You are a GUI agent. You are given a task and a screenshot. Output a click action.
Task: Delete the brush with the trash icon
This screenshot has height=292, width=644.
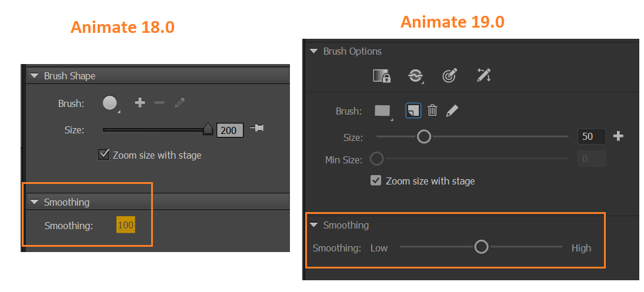(432, 110)
